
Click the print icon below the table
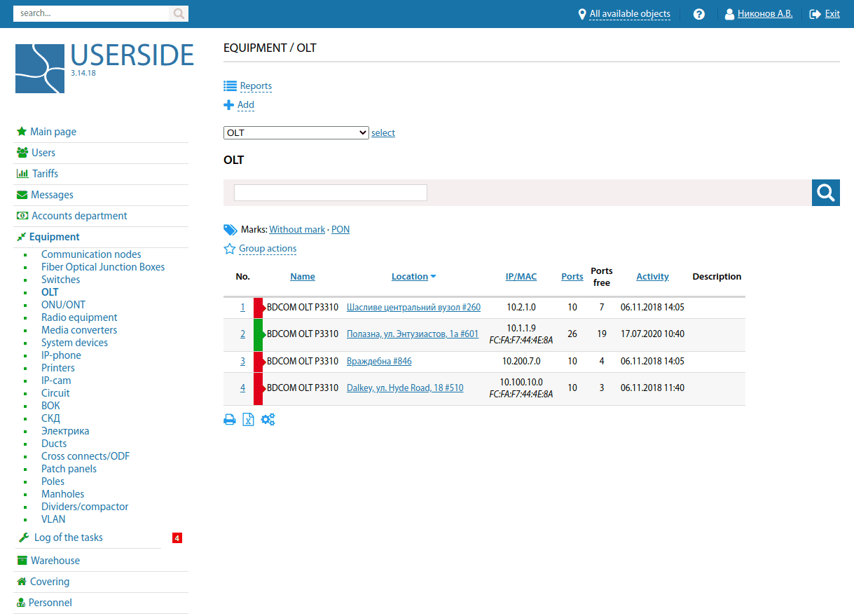pos(229,420)
